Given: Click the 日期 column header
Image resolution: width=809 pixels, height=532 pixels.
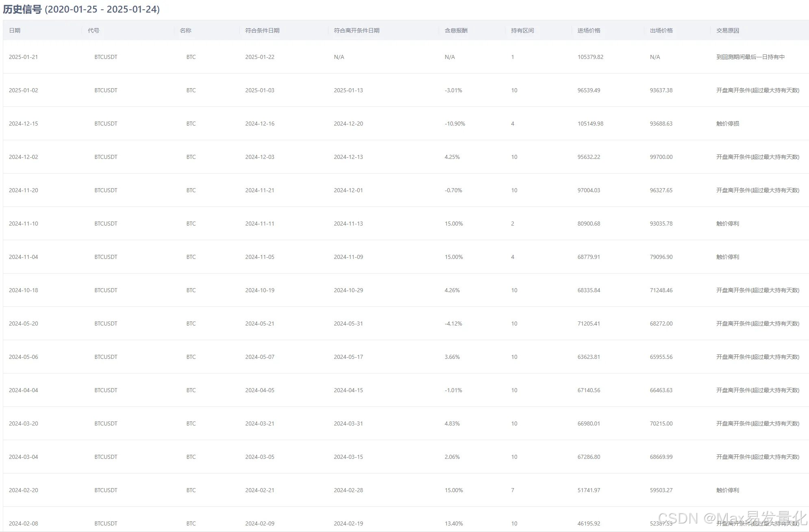Looking at the screenshot, I should pyautogui.click(x=15, y=30).
